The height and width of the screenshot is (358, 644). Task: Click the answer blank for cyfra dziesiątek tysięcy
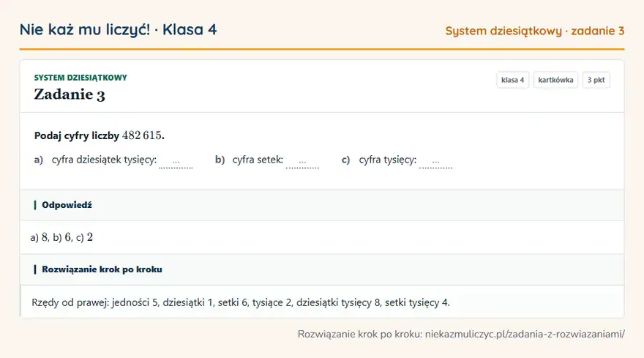tap(176, 162)
